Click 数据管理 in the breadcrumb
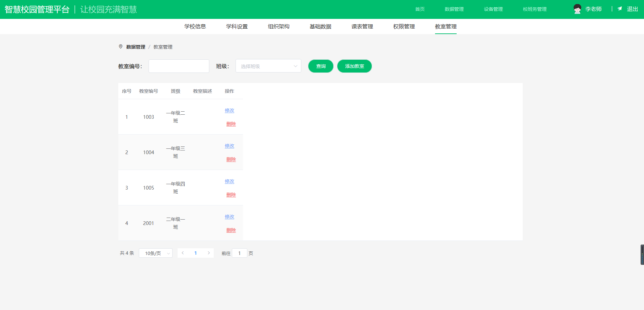Image resolution: width=644 pixels, height=310 pixels. 135,47
